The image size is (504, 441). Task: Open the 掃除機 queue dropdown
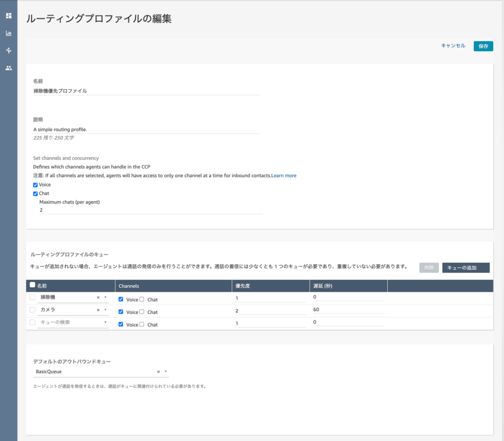coord(106,297)
